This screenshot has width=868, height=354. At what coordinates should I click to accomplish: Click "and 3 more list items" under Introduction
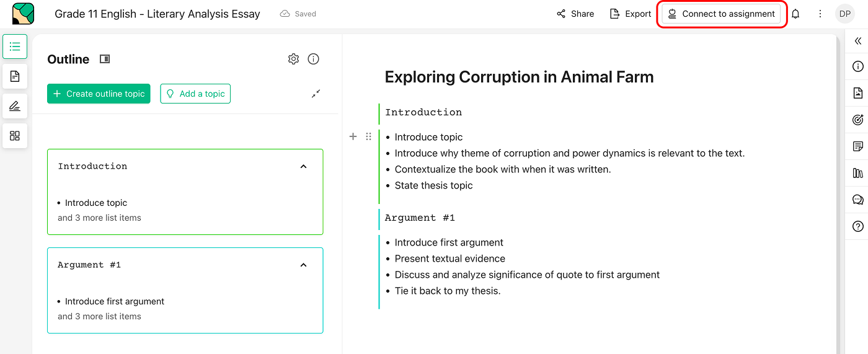click(x=99, y=218)
